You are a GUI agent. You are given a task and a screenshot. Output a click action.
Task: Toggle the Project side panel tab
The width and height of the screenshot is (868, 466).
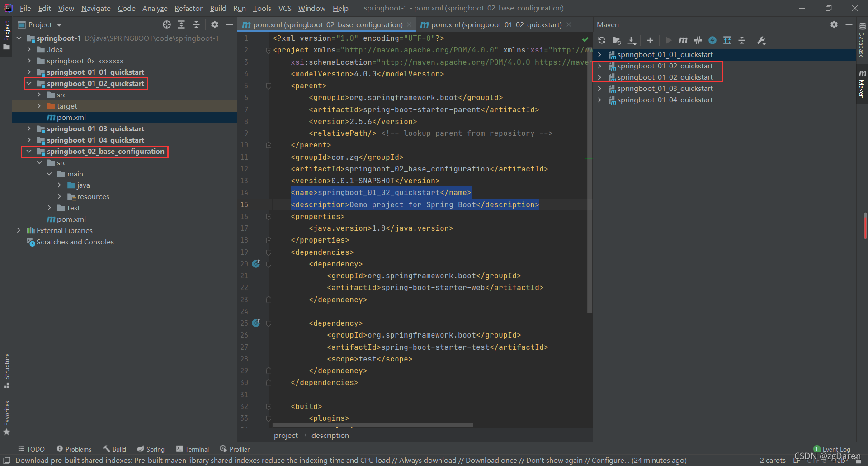(6, 35)
